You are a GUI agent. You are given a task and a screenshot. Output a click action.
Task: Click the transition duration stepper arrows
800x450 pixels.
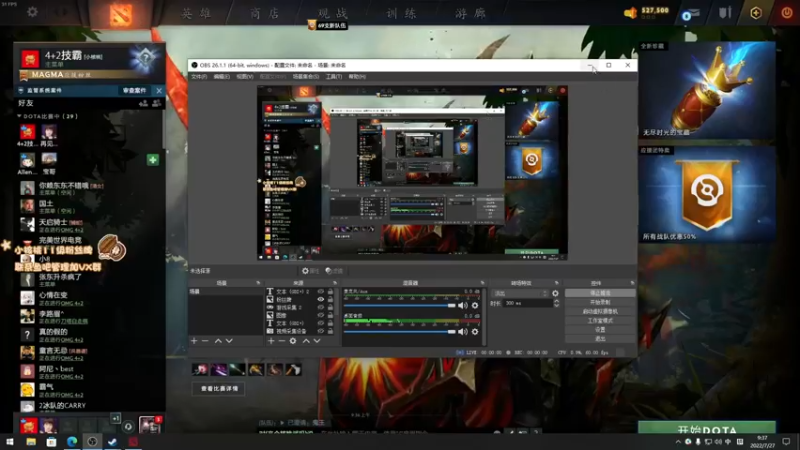(556, 303)
